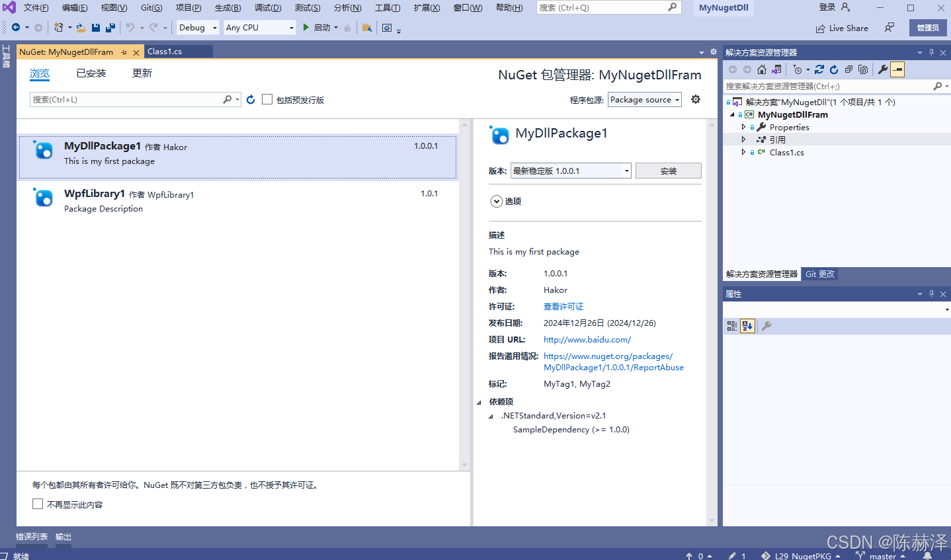The width and height of the screenshot is (951, 560).
Task: Open the Git menu
Action: click(x=151, y=8)
